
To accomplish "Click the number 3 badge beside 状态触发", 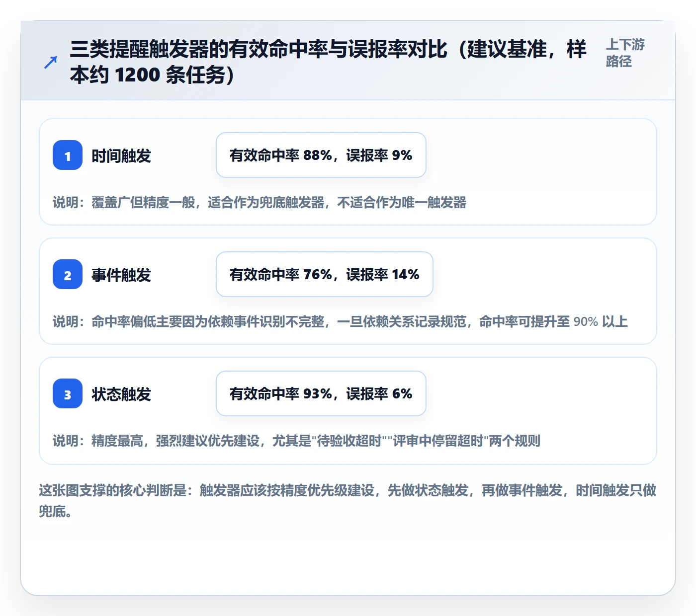I will click(x=68, y=393).
